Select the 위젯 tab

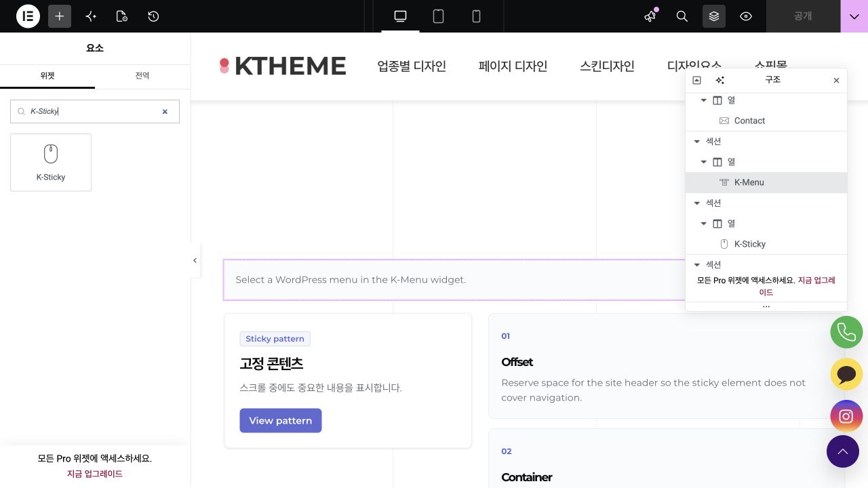pos(47,76)
